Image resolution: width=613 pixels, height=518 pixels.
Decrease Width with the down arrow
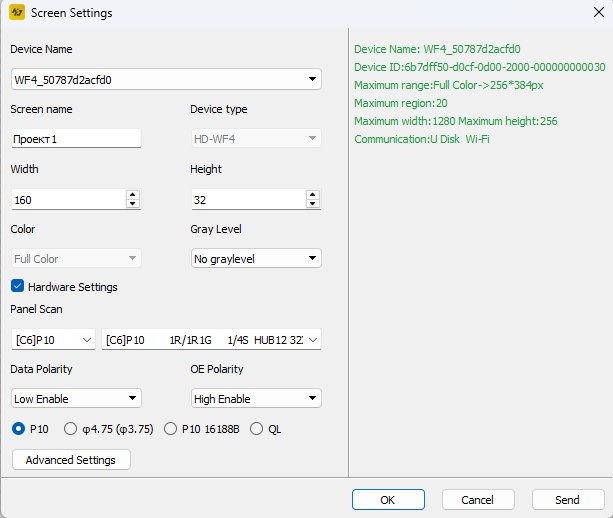point(133,204)
